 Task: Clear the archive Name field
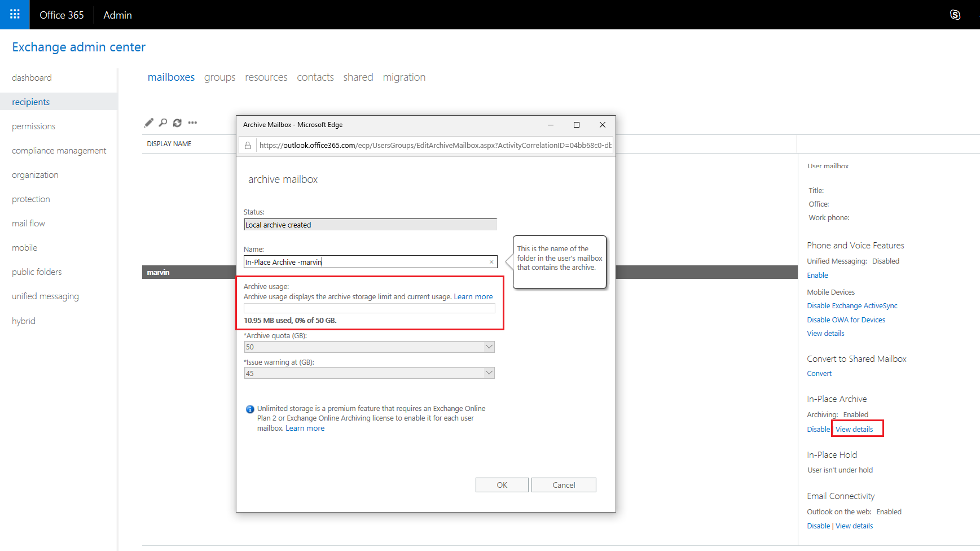pyautogui.click(x=491, y=262)
